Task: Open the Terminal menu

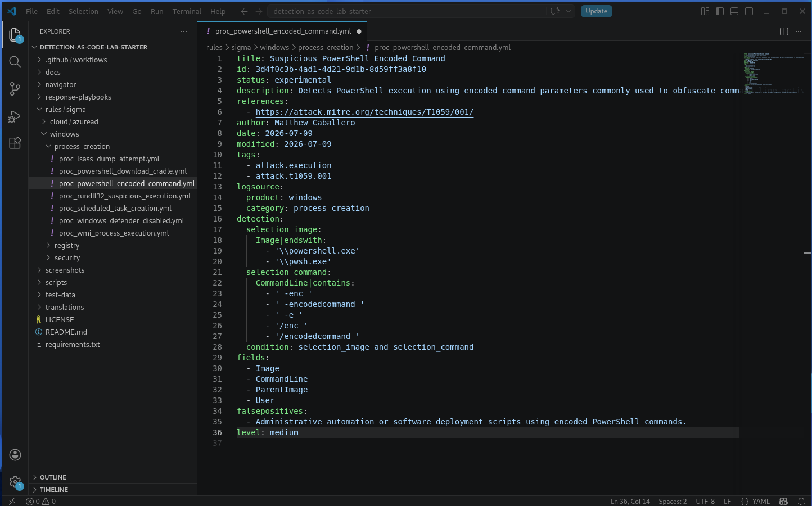Action: pos(187,11)
